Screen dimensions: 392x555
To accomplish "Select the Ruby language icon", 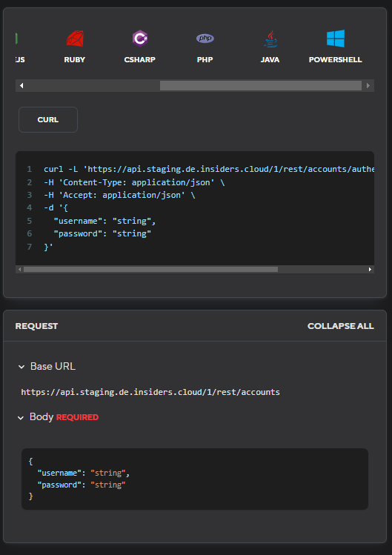I will pos(75,39).
